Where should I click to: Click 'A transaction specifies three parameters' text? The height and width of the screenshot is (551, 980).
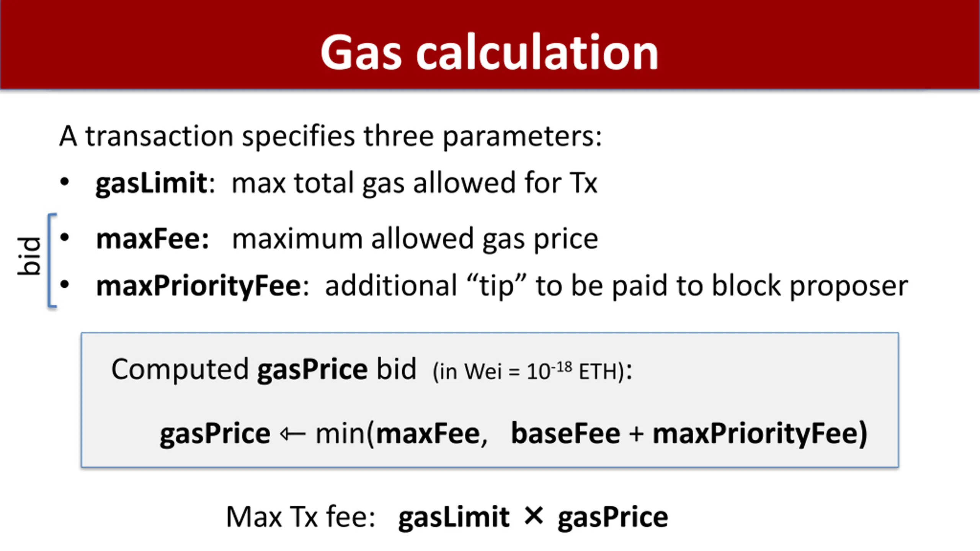tap(331, 136)
